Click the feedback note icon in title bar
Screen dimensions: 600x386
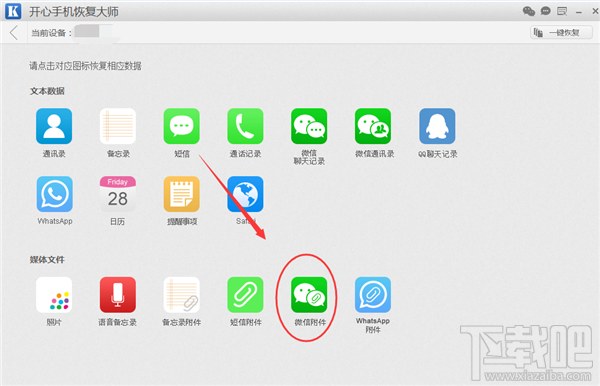pos(562,11)
